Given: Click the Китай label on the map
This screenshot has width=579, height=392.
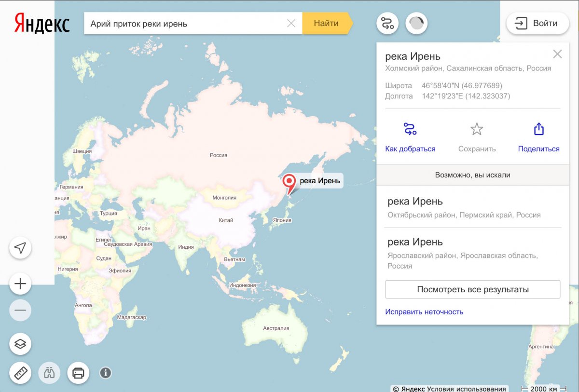Looking at the screenshot, I should [226, 220].
